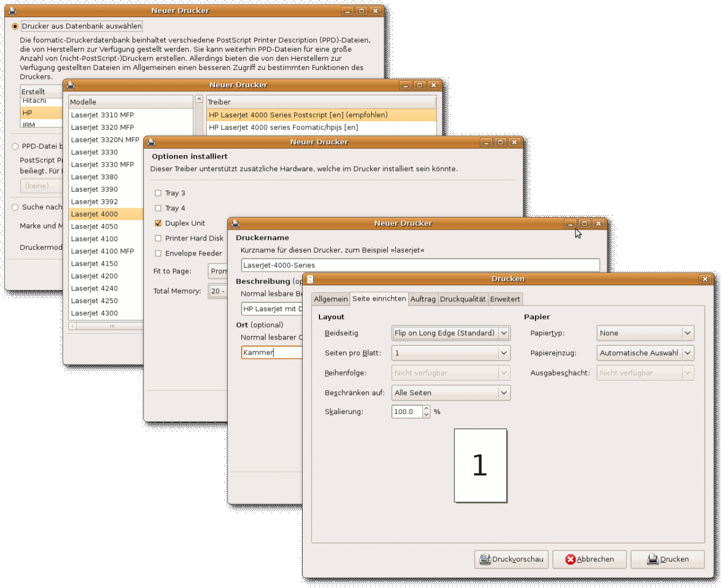Close the Druckername Neuer Drucker window
Screen dimensions: 724x588
[x=598, y=223]
